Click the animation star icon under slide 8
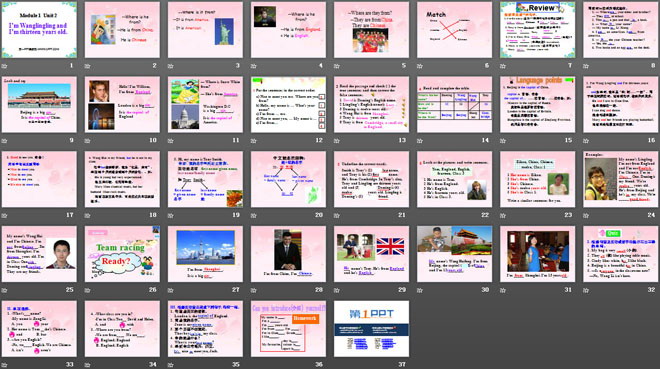Viewport: 660px width, 369px height. (586, 66)
